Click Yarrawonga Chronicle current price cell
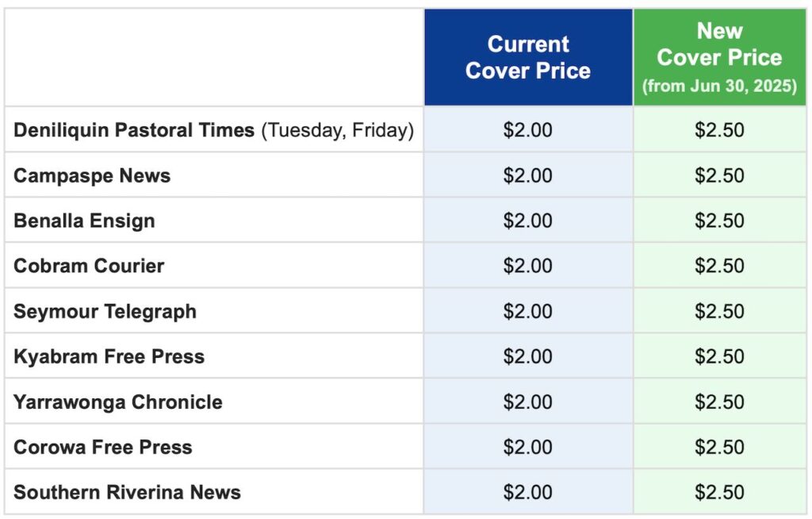 pos(528,402)
